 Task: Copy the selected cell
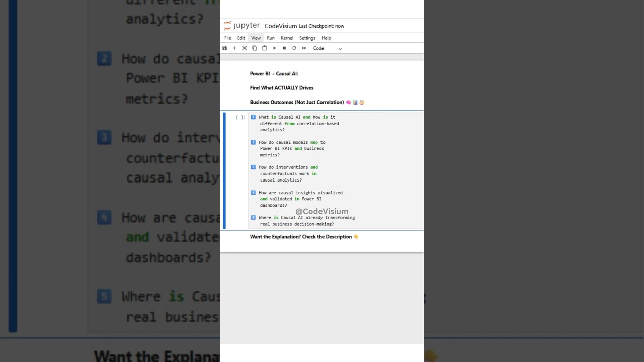[x=255, y=48]
